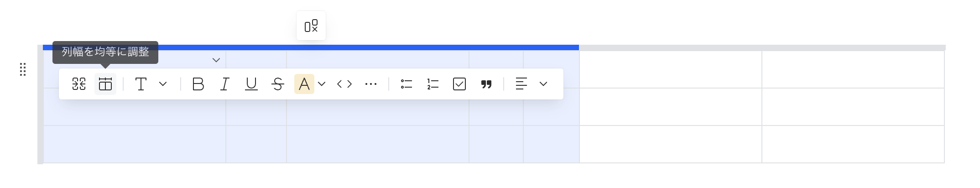Apply strikethrough to selected text
This screenshot has height=188, width=980.
278,84
